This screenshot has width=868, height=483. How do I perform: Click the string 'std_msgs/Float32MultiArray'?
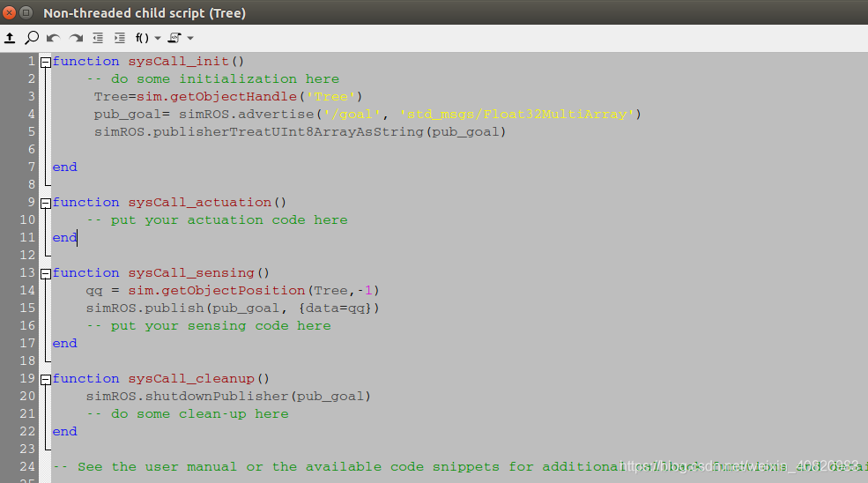pyautogui.click(x=517, y=114)
